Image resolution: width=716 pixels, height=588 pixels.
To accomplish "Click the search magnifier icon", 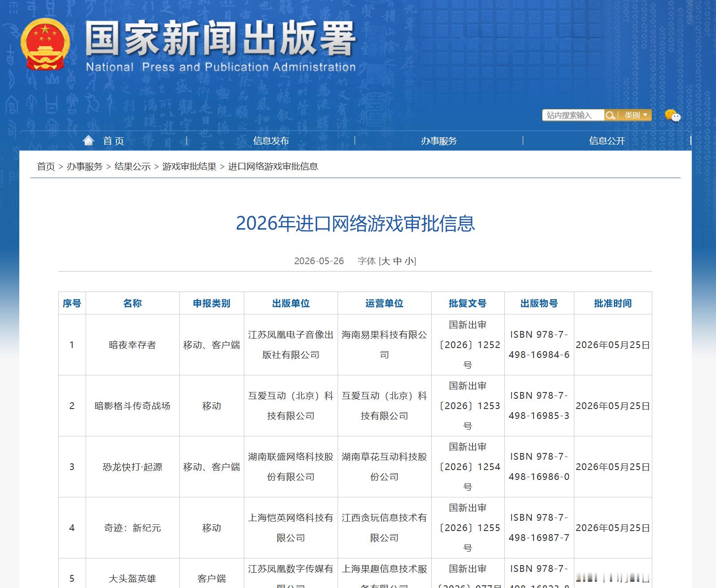I will [609, 115].
